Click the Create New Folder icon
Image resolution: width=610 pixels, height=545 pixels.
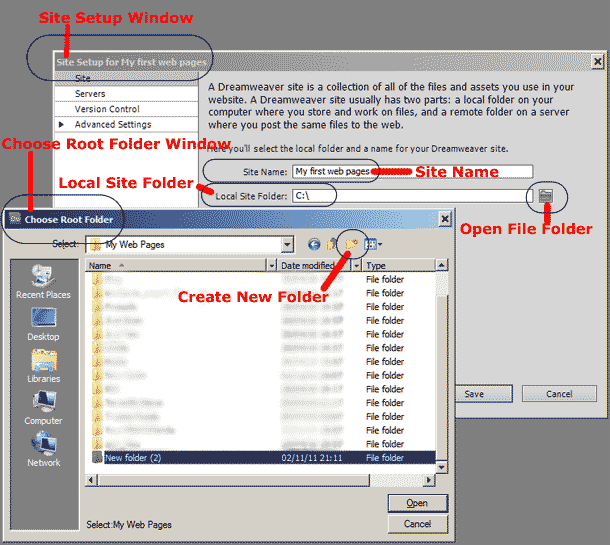click(x=351, y=244)
